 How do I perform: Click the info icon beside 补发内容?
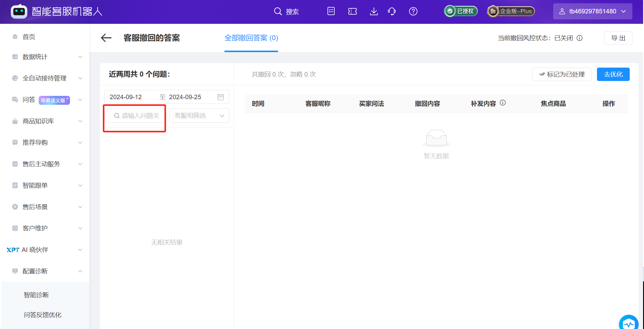pos(503,103)
